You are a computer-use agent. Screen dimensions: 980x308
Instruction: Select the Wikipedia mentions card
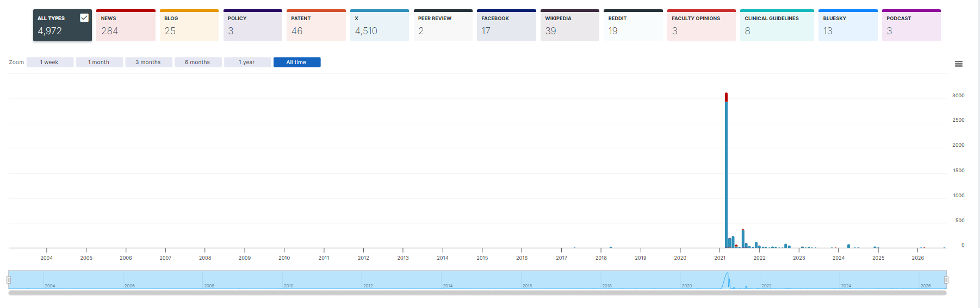pos(570,25)
